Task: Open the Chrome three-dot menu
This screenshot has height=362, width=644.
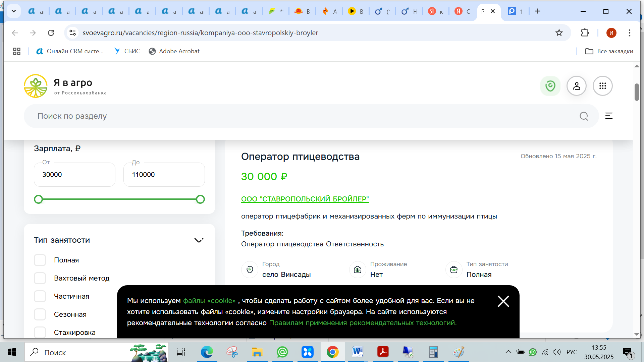Action: click(630, 33)
